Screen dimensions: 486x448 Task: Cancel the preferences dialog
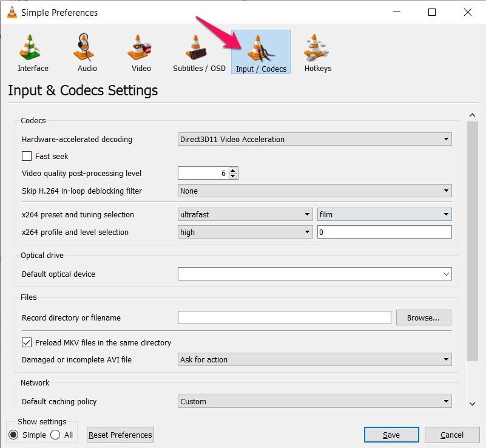pyautogui.click(x=452, y=435)
